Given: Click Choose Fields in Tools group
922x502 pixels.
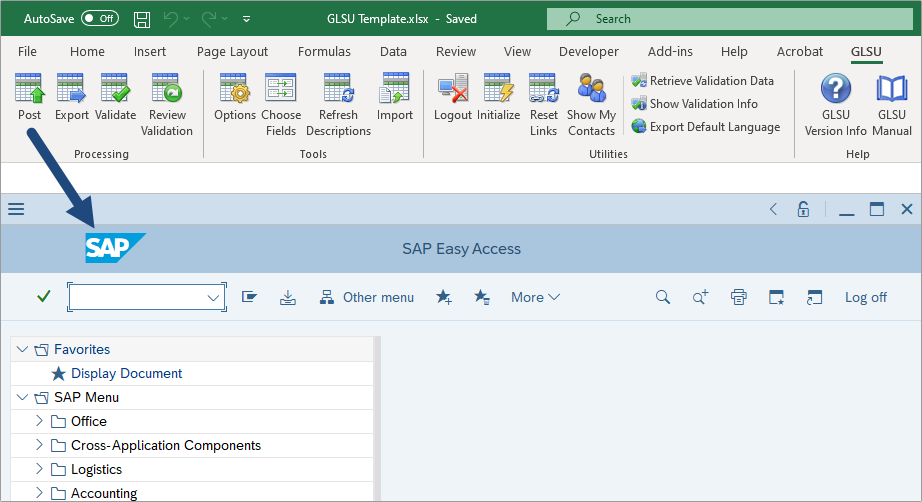Looking at the screenshot, I should coord(280,105).
